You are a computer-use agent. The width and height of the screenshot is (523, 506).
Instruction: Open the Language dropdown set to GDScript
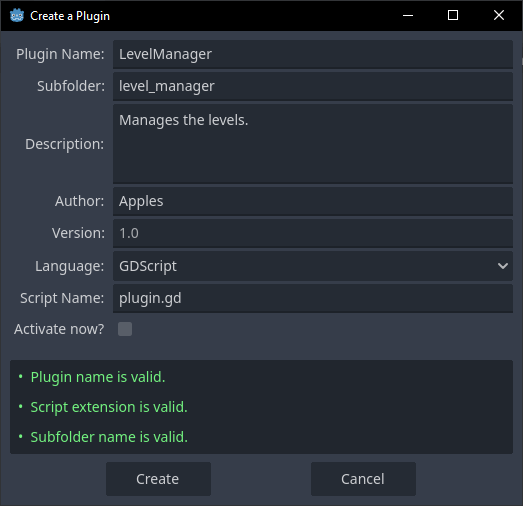[313, 266]
